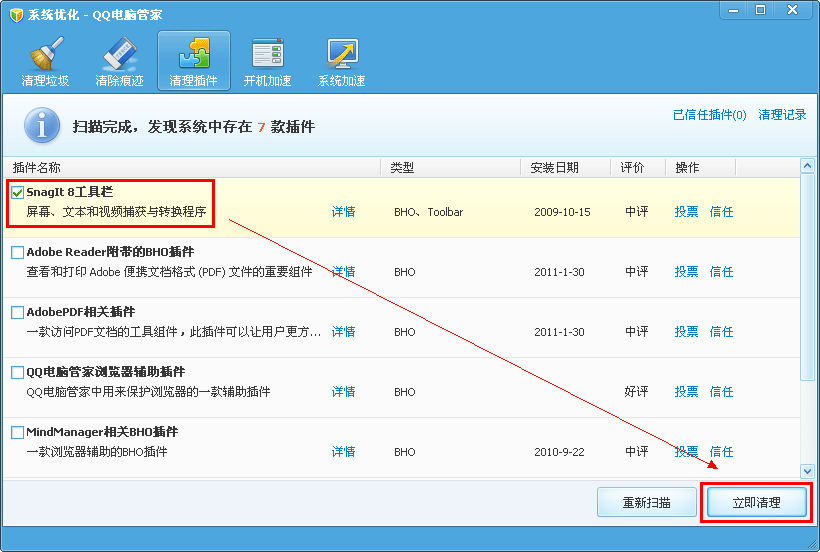Viewport: 820px width, 552px height.
Task: Open the 系统加速 monitor tool
Action: click(x=341, y=61)
